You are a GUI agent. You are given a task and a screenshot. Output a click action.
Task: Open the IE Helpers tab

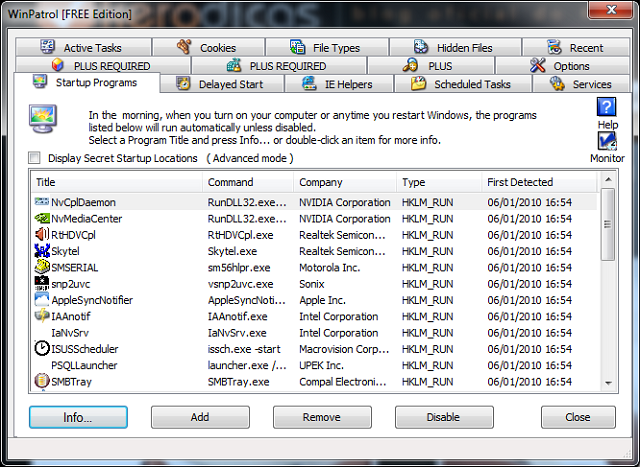tap(339, 84)
